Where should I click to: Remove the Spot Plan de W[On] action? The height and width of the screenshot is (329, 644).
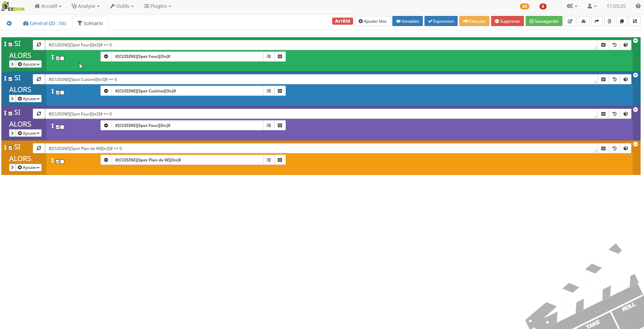coord(106,160)
